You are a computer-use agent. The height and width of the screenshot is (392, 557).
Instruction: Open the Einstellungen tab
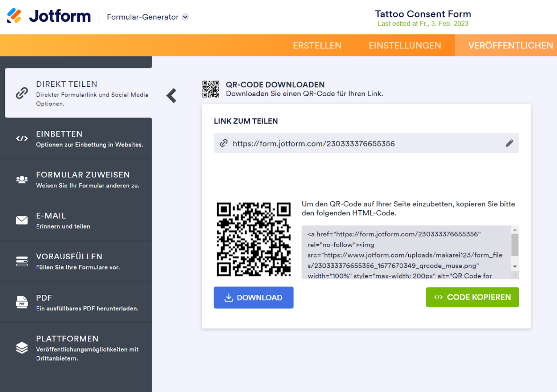pos(405,45)
